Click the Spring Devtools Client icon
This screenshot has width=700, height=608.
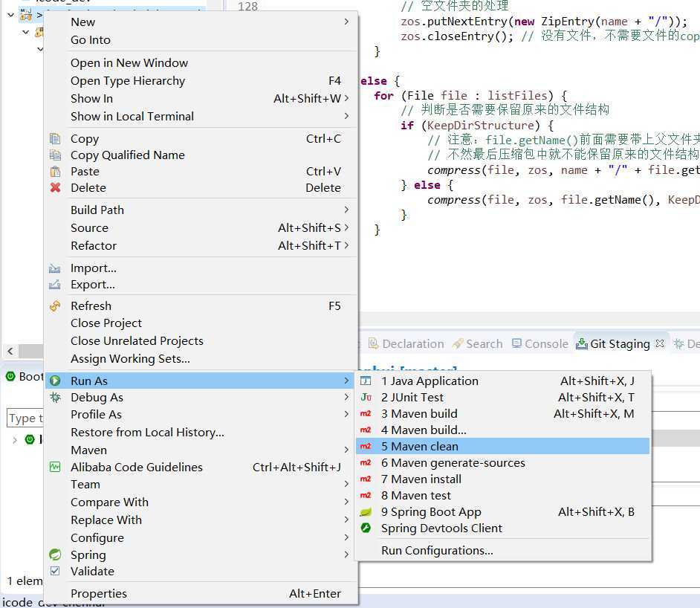(366, 528)
